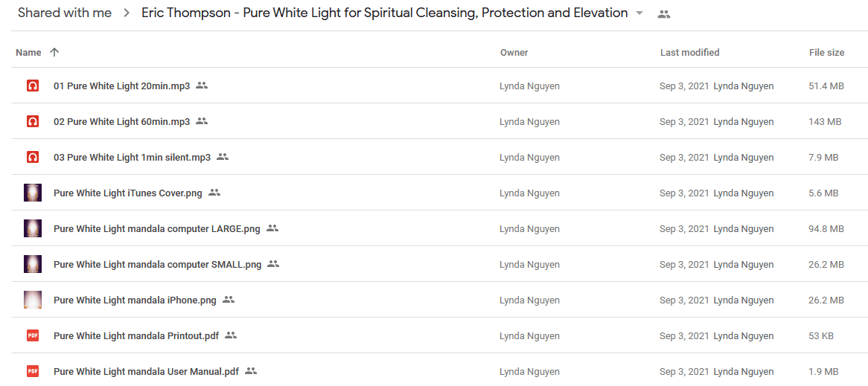Image resolution: width=868 pixels, height=386 pixels.
Task: Click shared-people icon beside the folder title
Action: (x=664, y=14)
